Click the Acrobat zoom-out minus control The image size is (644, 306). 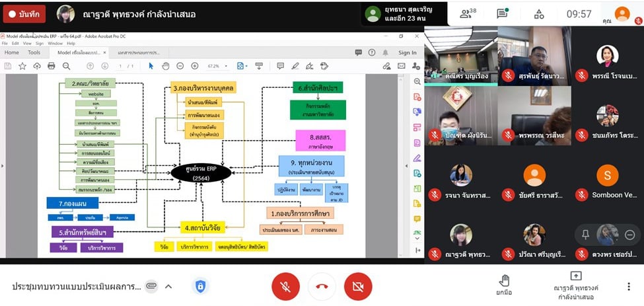pos(180,66)
